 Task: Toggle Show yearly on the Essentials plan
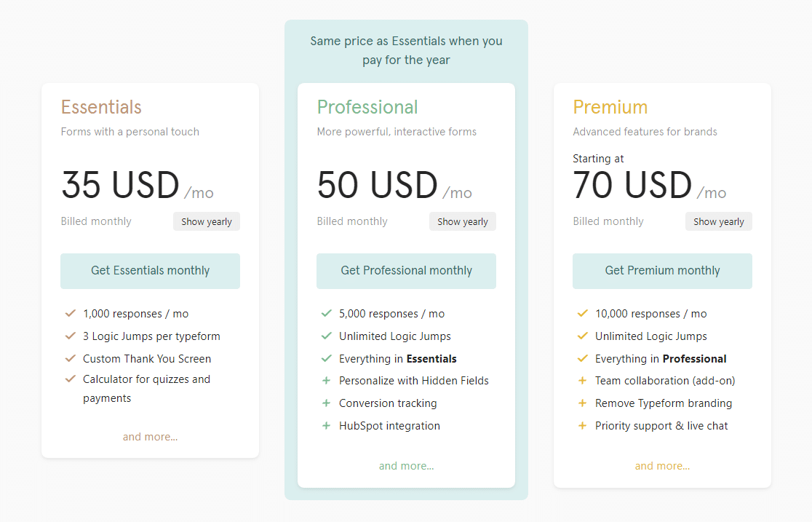click(207, 222)
